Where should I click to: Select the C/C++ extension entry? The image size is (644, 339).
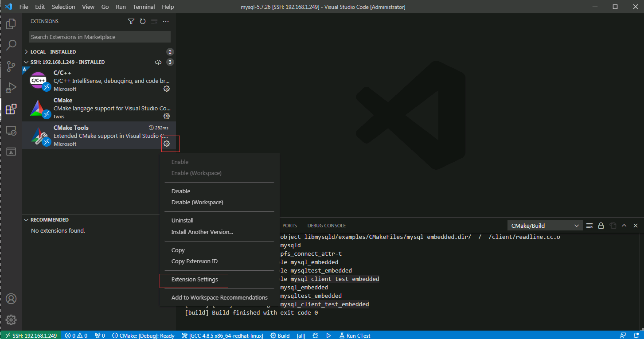point(99,81)
